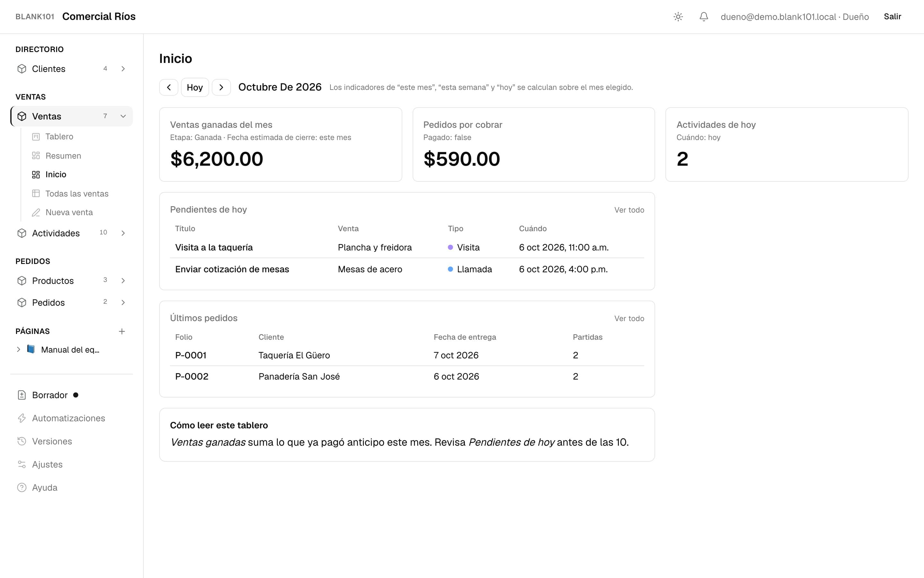The image size is (924, 578).
Task: Open Clientes in the directory
Action: (x=48, y=69)
